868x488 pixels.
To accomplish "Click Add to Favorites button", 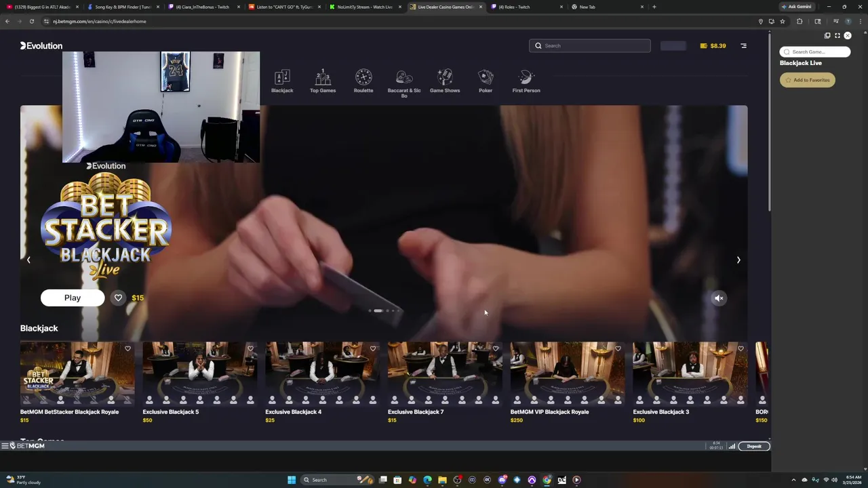I will (807, 80).
